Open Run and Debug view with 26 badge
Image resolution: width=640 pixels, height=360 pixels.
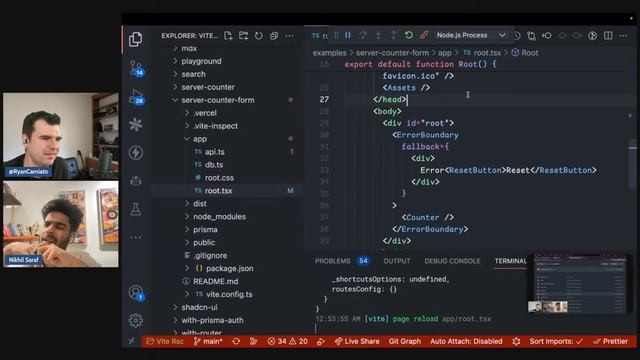coord(136,97)
